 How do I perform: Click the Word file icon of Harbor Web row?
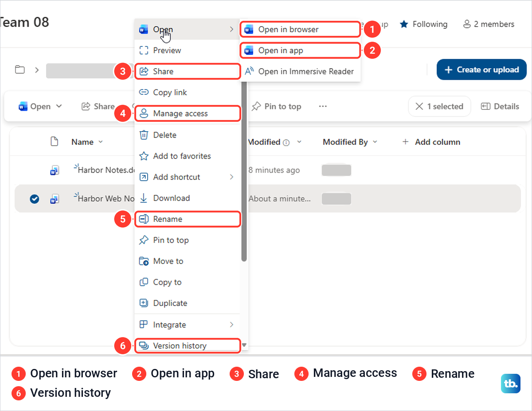[x=55, y=199]
